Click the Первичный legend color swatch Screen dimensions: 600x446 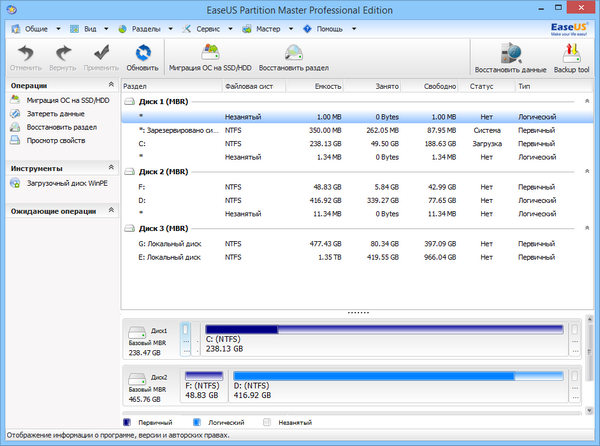(x=127, y=422)
